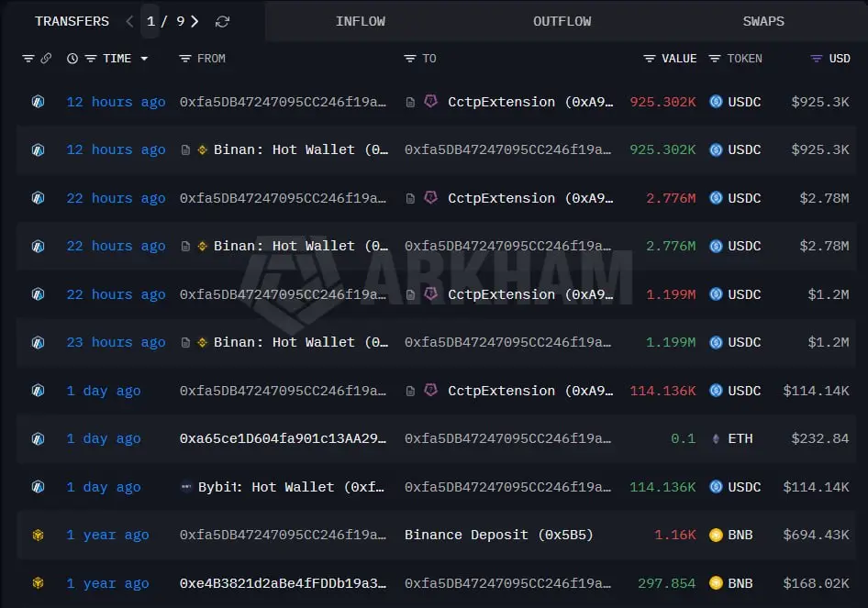This screenshot has width=868, height=608.
Task: Filter by the TO column
Action: pos(409,58)
